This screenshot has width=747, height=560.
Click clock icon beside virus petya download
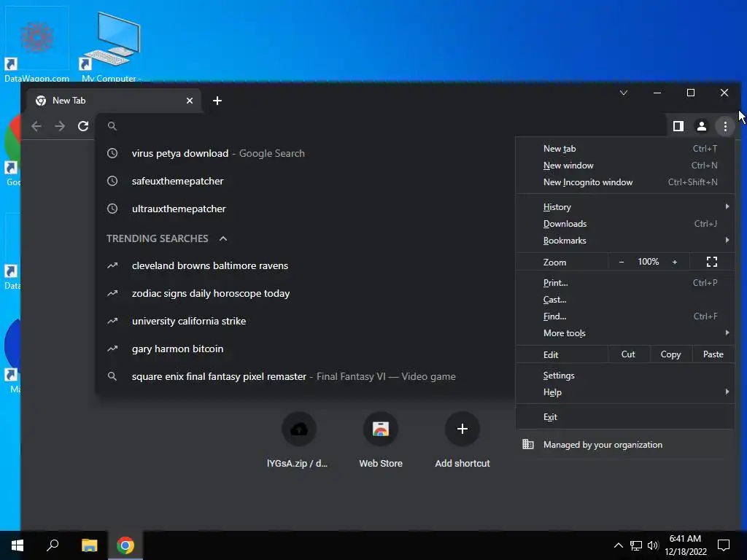click(112, 153)
